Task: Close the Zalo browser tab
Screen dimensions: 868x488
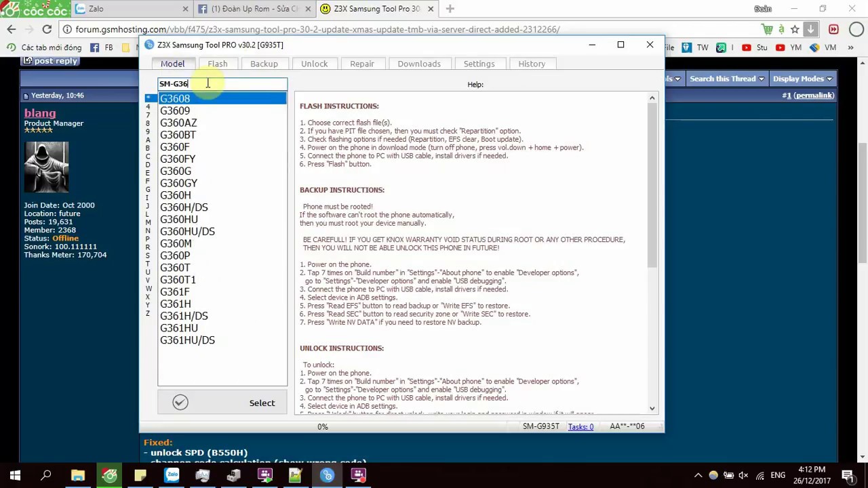Action: [186, 9]
